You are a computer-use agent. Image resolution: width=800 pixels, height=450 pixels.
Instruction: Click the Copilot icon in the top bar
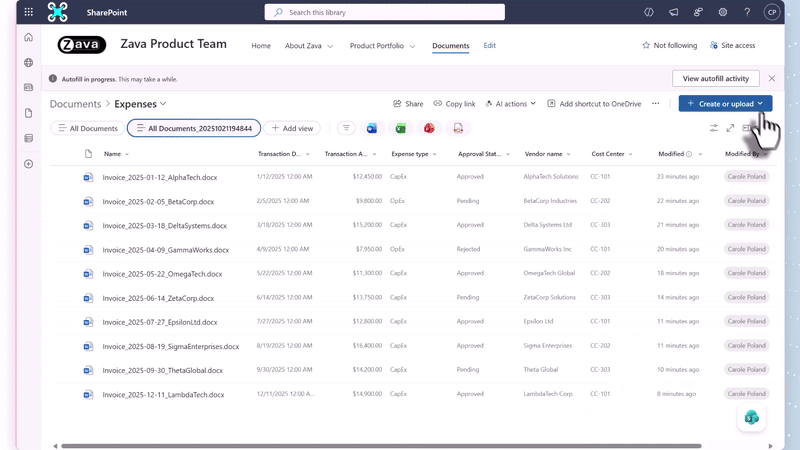click(x=648, y=12)
